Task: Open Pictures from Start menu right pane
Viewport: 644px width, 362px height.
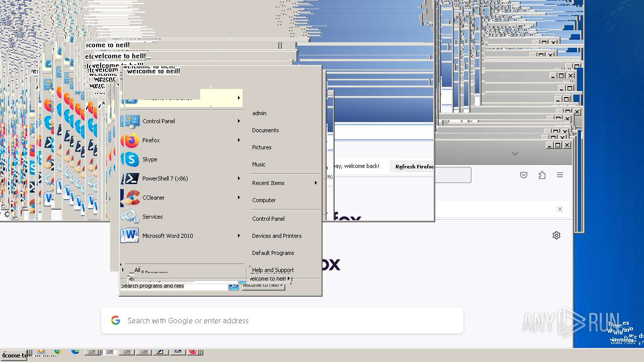Action: (x=262, y=147)
